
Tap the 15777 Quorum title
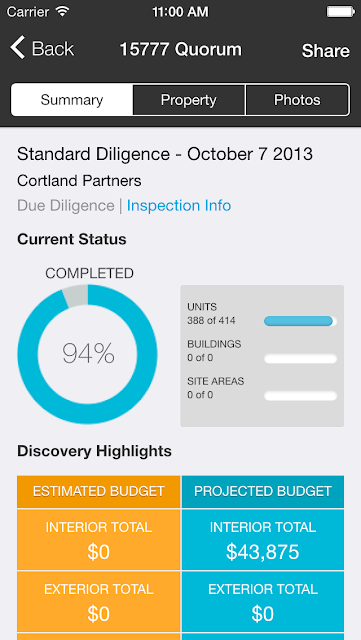click(x=180, y=49)
